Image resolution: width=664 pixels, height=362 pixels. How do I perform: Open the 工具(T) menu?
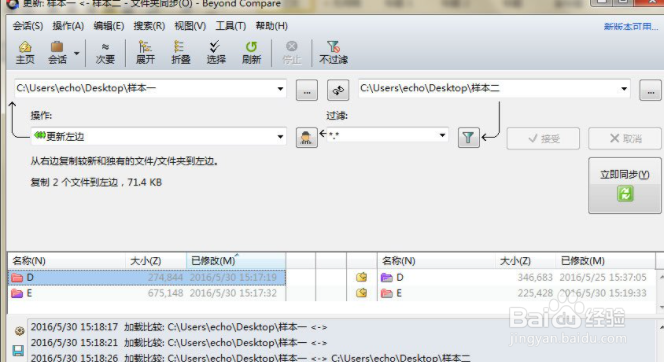231,26
